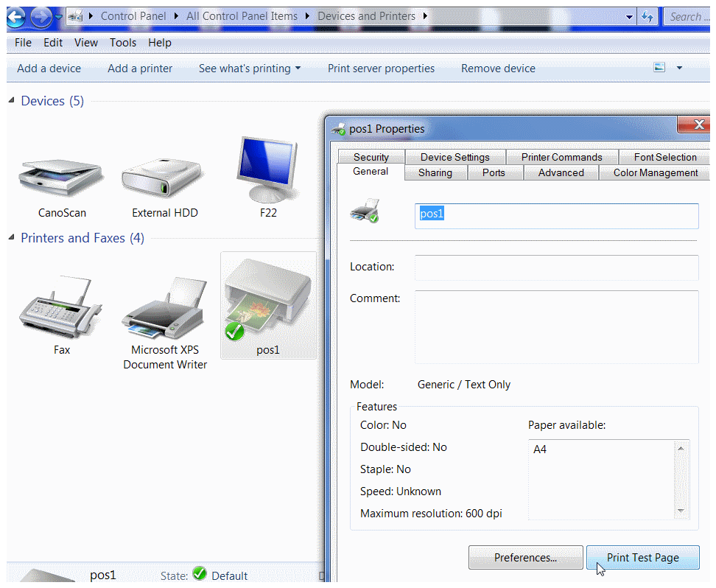Switch to the Device Settings tab
The width and height of the screenshot is (716, 588).
tap(454, 157)
